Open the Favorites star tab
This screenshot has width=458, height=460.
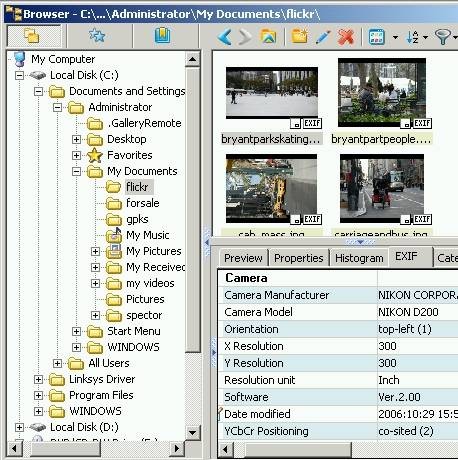(x=97, y=36)
